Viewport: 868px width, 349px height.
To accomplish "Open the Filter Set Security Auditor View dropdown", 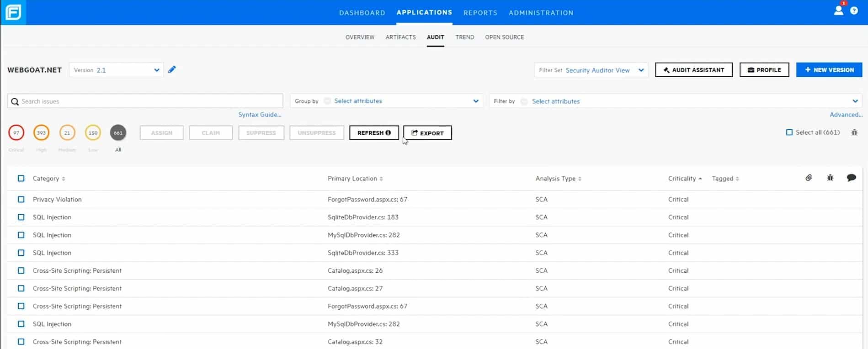I will pos(591,70).
